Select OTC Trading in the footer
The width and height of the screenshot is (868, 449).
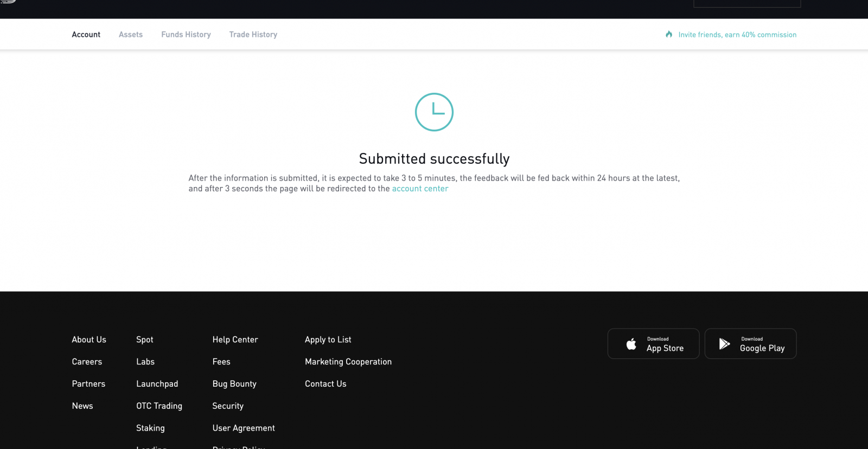pos(159,406)
